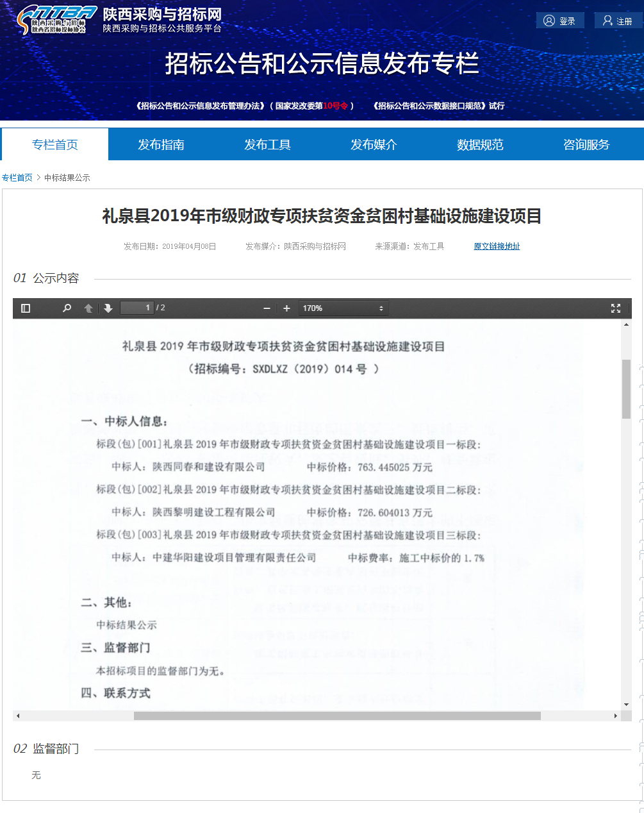Image resolution: width=644 pixels, height=813 pixels.
Task: Open the 登录 login button
Action: (560, 21)
